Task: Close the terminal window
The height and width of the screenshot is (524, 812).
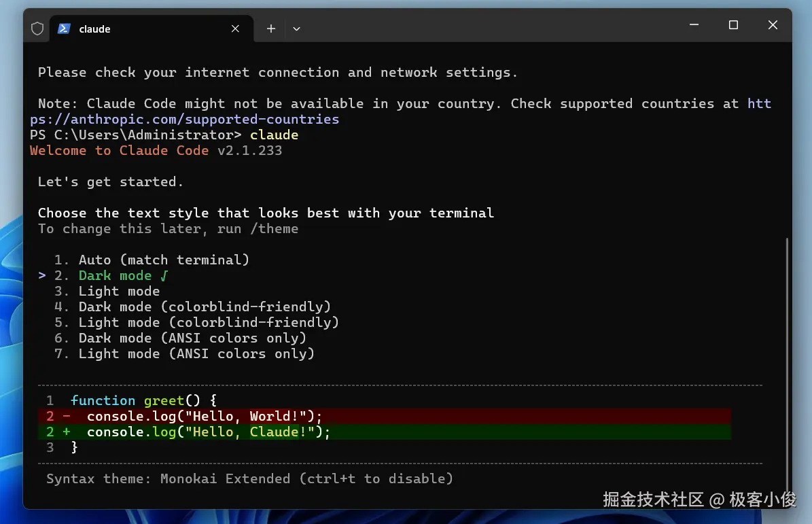Action: coord(773,25)
